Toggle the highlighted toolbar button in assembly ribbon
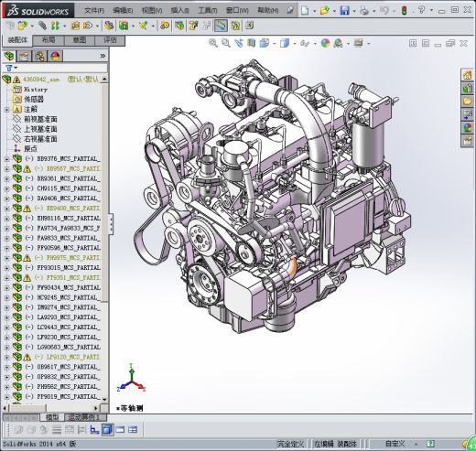Image resolution: width=476 pixels, height=451 pixels. 221,26
